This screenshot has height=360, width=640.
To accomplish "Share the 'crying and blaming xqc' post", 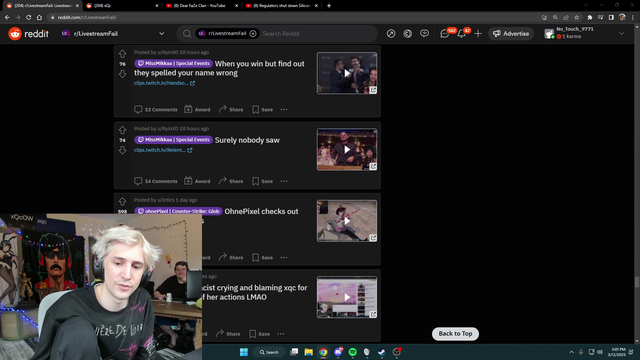I will tap(228, 334).
